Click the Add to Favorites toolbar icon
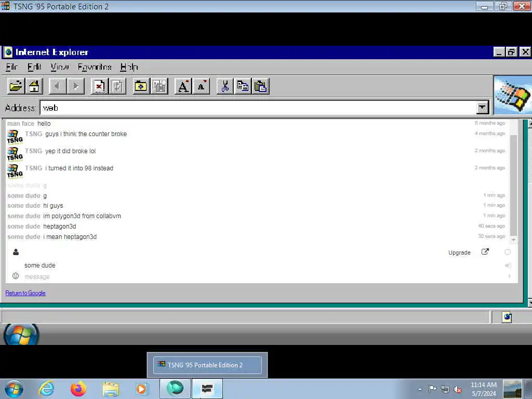This screenshot has height=399, width=532. [x=159, y=86]
